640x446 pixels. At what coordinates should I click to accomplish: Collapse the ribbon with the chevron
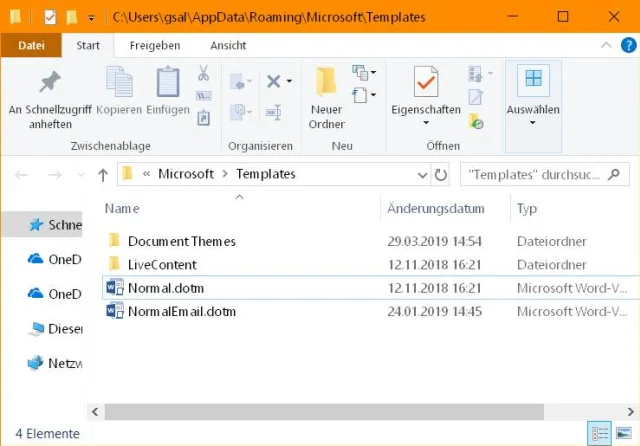coord(606,45)
